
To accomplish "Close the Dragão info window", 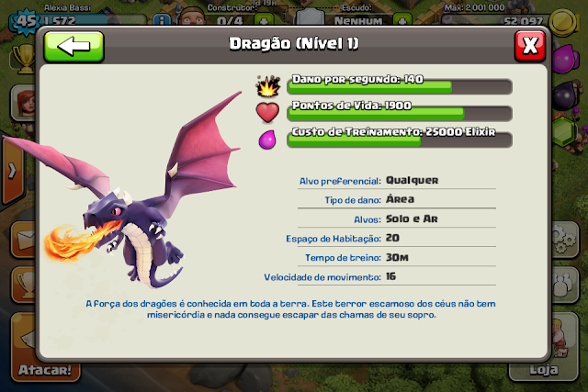I will coord(530,46).
